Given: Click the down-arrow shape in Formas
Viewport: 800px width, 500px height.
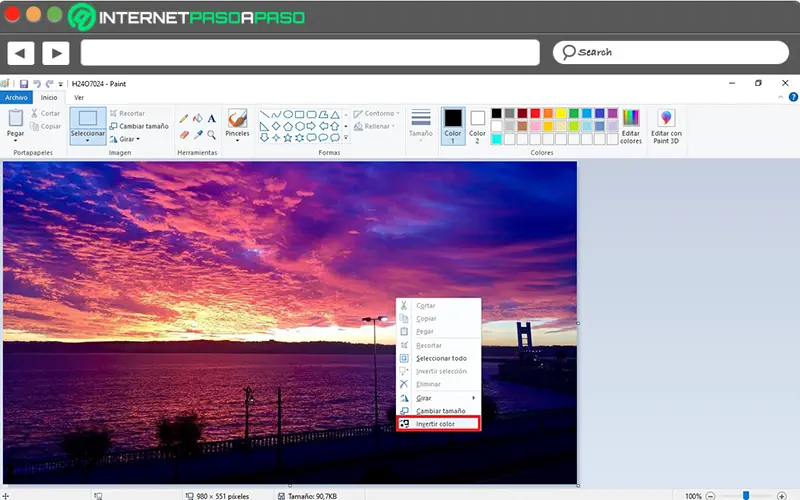Looking at the screenshot, I should coord(264,138).
